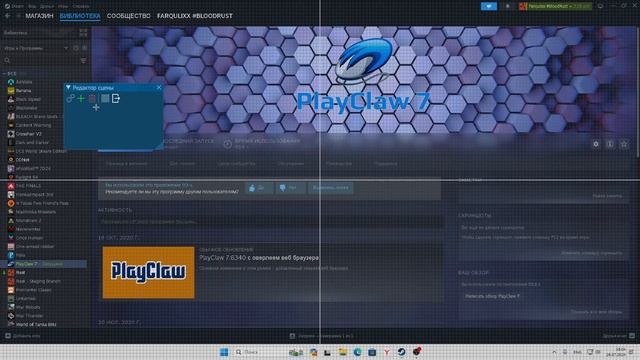Open the БИБЛИОТЕКА tab
The height and width of the screenshot is (360, 640).
coord(80,16)
